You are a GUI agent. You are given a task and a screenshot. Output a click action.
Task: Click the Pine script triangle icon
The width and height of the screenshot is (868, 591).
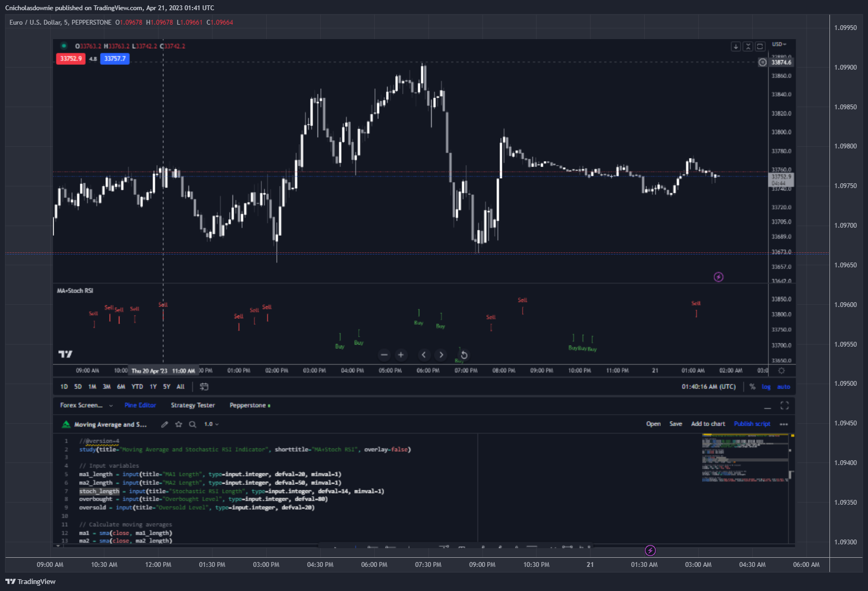(66, 424)
